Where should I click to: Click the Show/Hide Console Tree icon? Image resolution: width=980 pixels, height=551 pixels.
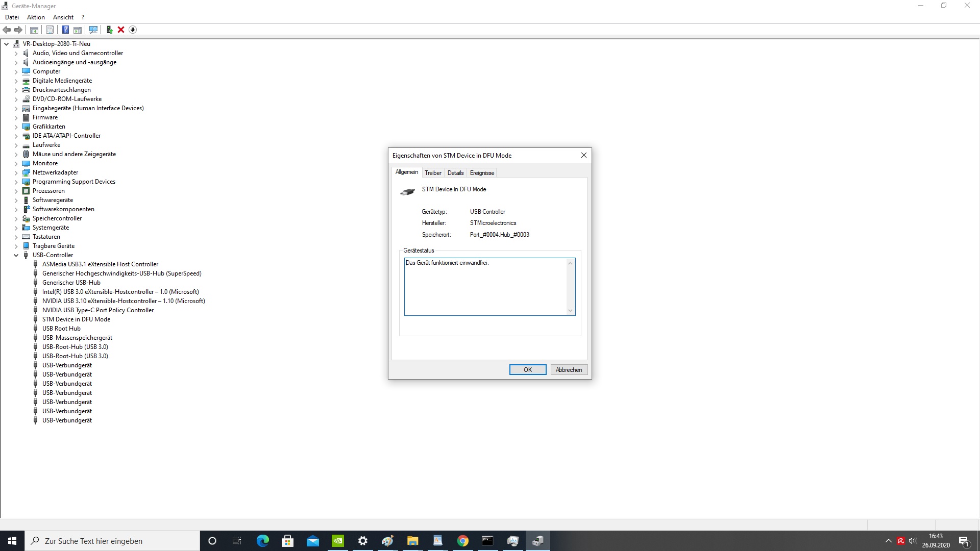coord(34,30)
